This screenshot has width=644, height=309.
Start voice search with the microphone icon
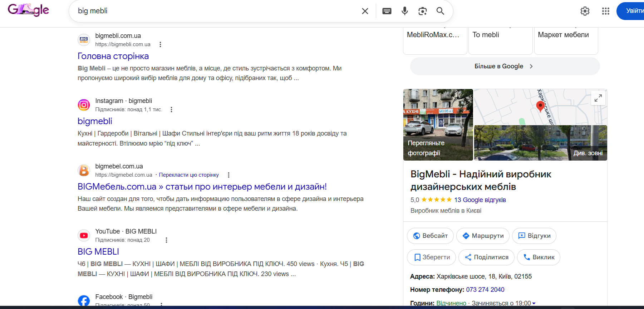[405, 11]
